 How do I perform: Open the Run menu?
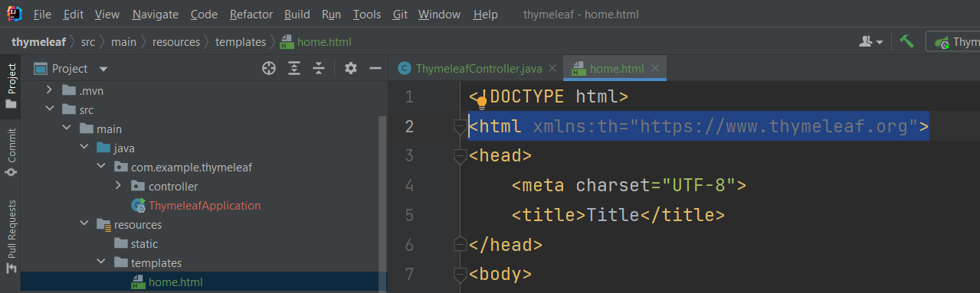tap(331, 15)
